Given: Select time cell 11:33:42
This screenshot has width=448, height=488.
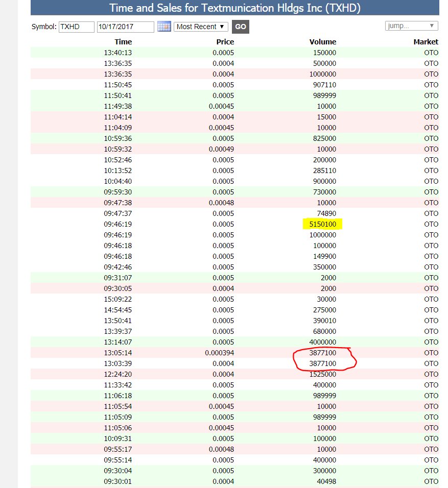Looking at the screenshot, I should pos(118,385).
